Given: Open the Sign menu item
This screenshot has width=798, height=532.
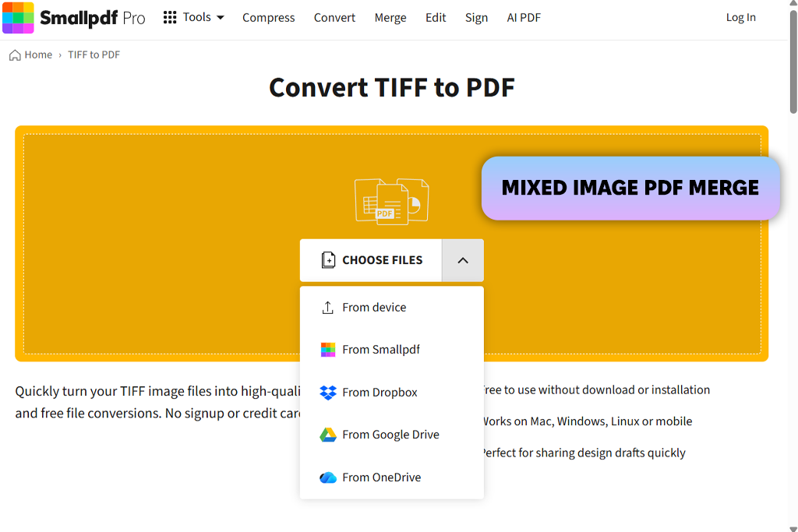Looking at the screenshot, I should pos(476,18).
